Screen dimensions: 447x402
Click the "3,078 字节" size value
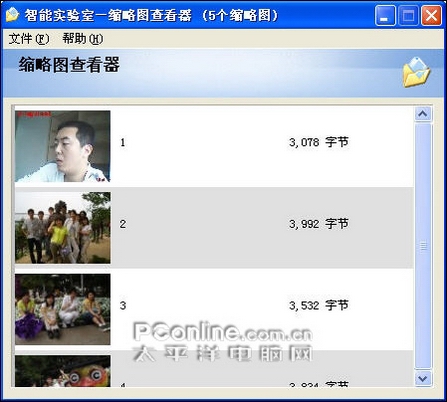tap(319, 142)
